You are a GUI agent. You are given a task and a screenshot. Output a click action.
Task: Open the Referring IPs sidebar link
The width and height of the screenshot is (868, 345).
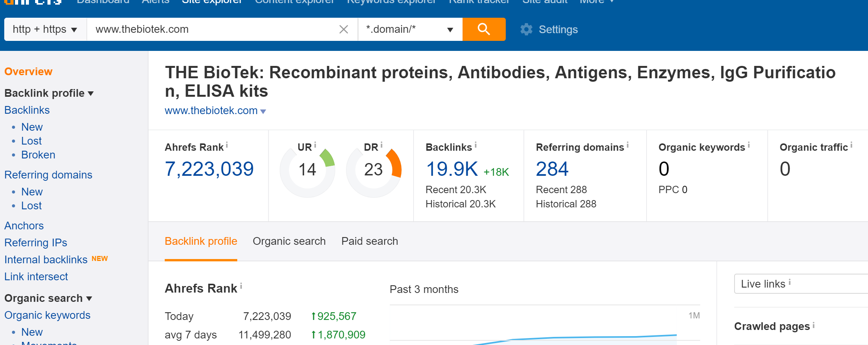tap(35, 243)
